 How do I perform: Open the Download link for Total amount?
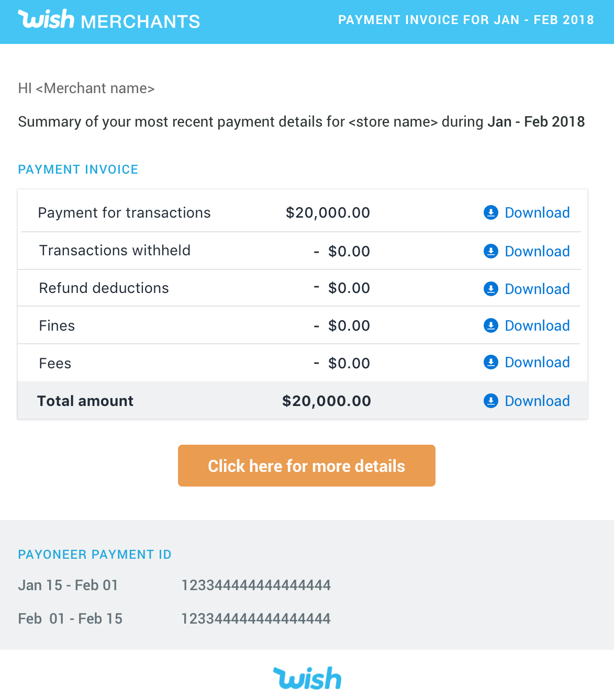tap(537, 401)
